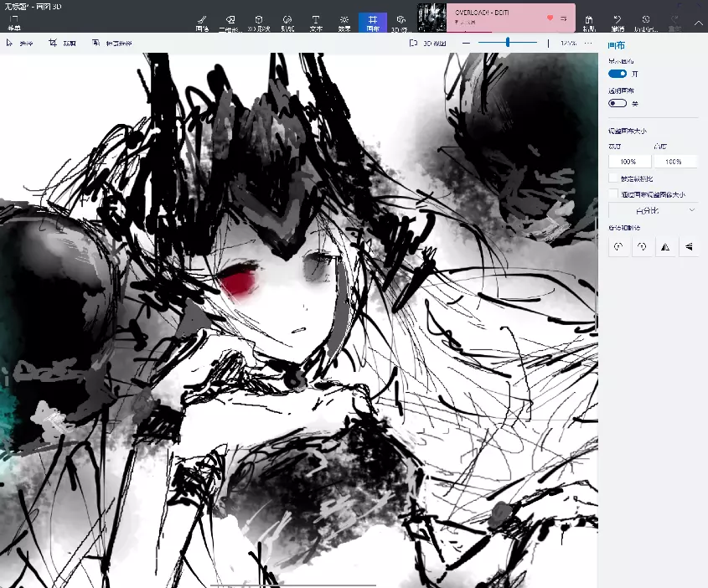Select the Text tool
This screenshot has width=708, height=588.
(x=316, y=22)
